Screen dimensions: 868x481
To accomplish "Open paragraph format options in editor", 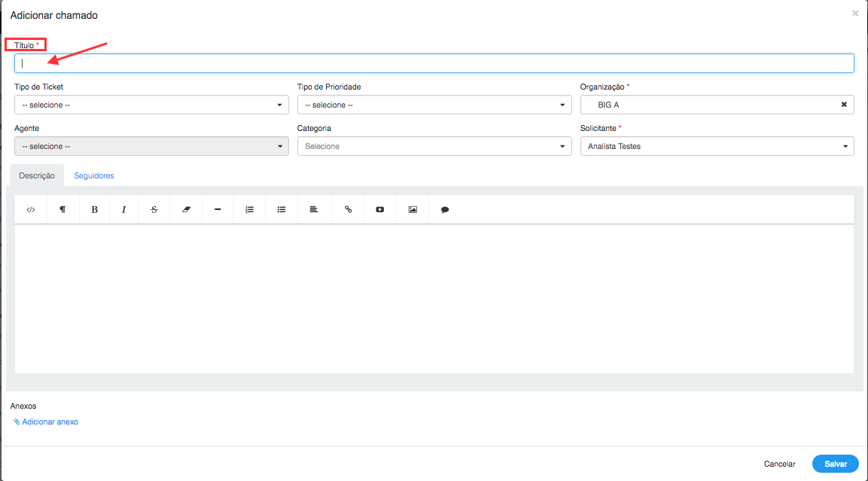I will tap(62, 210).
